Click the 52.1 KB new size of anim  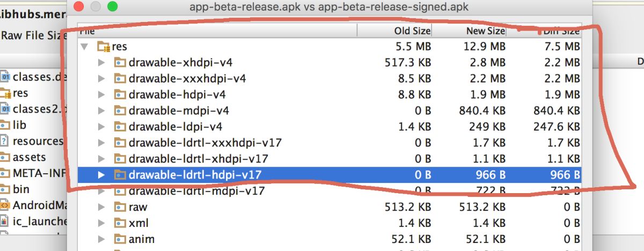coord(486,239)
